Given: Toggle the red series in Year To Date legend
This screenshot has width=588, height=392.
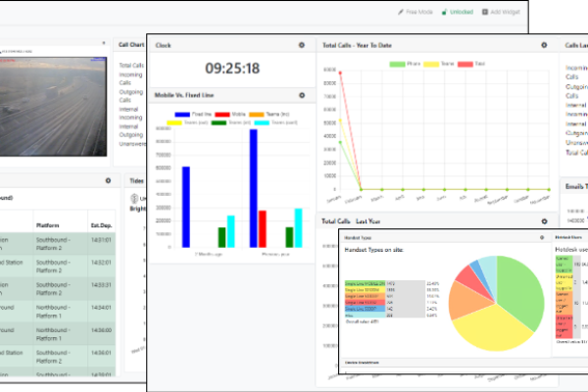Looking at the screenshot, I should 471,64.
